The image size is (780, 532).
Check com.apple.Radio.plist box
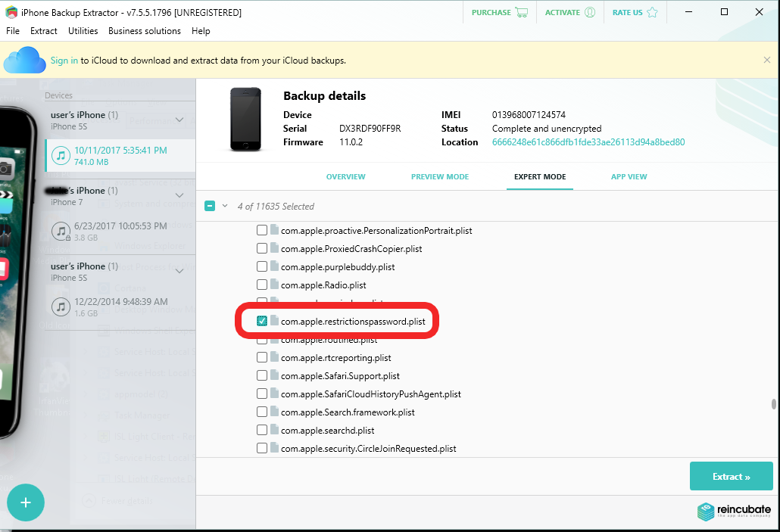[262, 285]
